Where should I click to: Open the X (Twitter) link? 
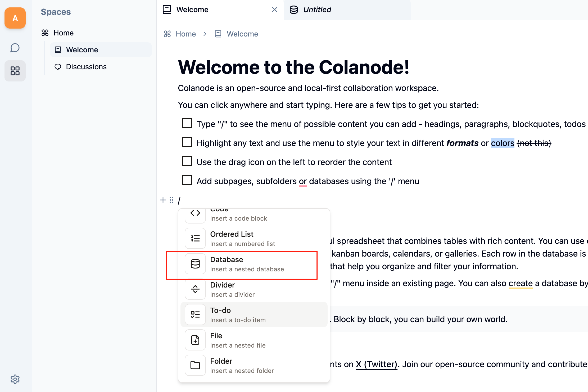376,364
